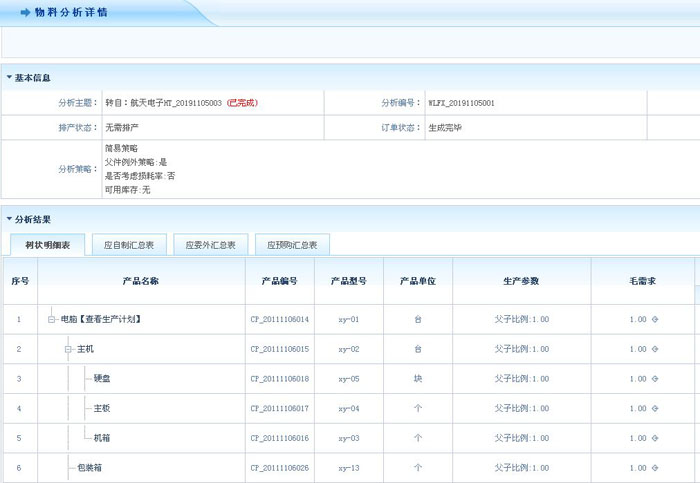Open the 应预购汇总表 tab
700x483 pixels.
pos(292,245)
